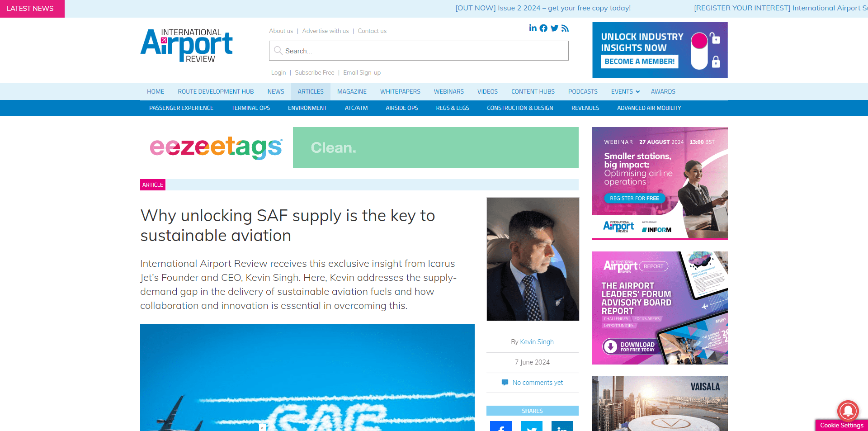
Task: Select Regs & Legs topic
Action: click(x=453, y=108)
